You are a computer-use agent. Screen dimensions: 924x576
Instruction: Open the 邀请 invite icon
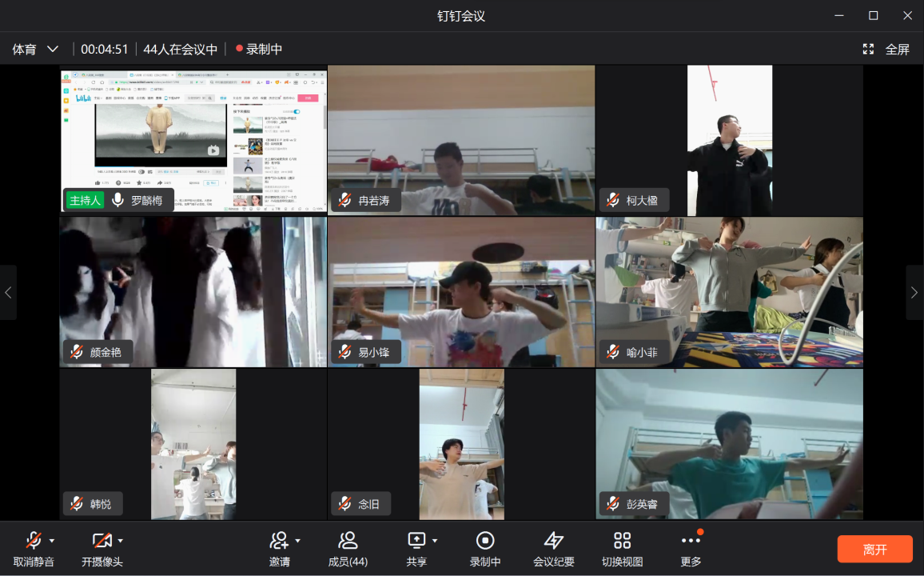pyautogui.click(x=279, y=541)
